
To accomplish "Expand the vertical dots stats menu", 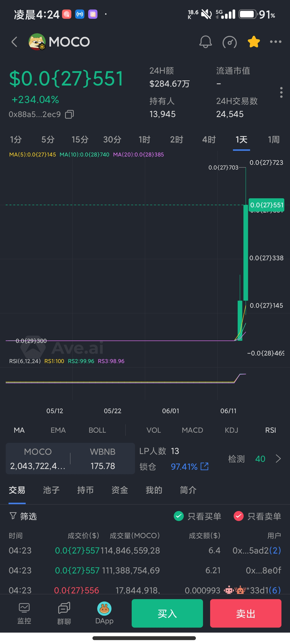I will click(x=281, y=93).
